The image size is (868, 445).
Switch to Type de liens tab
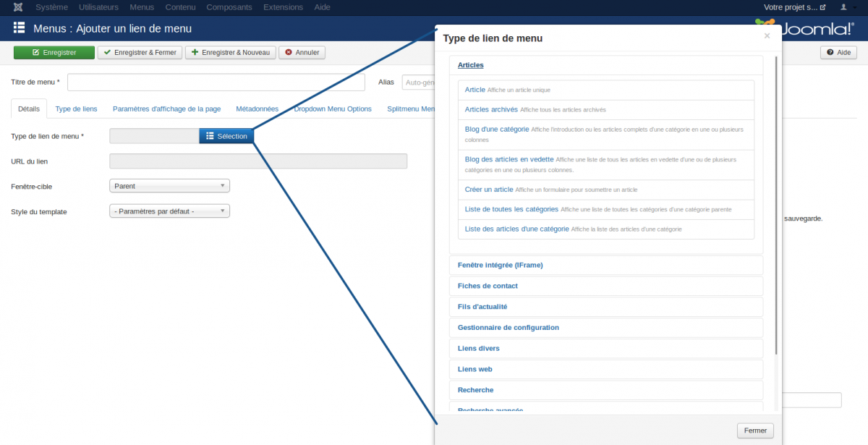point(76,109)
